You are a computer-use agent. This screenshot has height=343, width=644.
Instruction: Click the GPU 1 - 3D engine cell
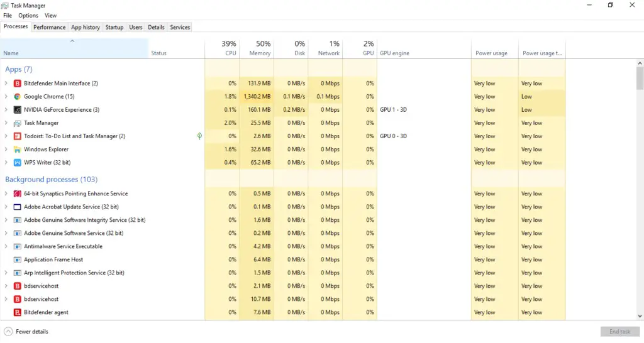click(393, 109)
